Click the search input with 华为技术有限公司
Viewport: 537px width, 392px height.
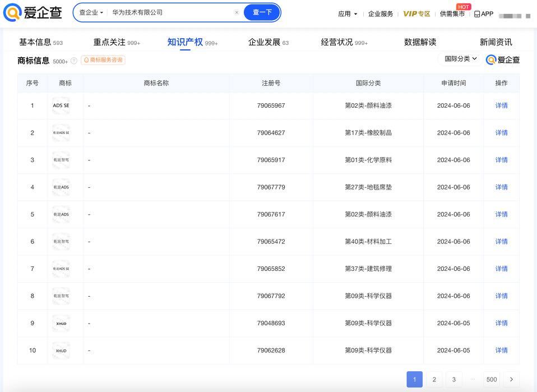[x=171, y=12]
